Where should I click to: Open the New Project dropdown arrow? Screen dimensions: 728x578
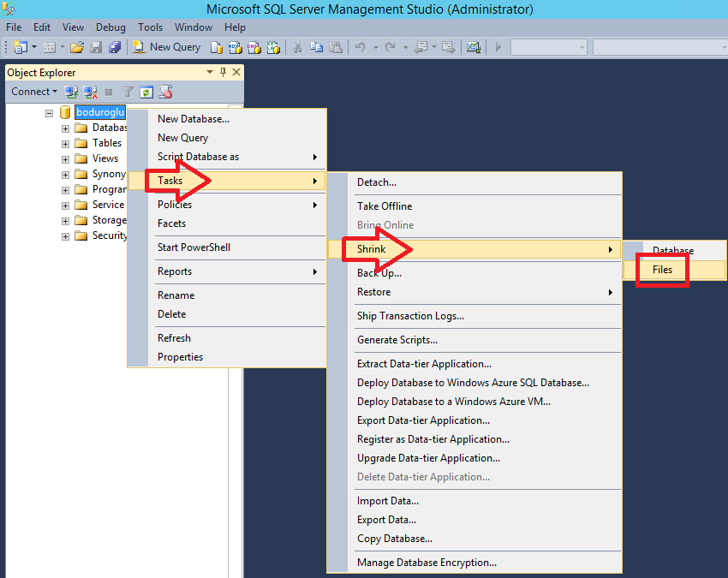[x=34, y=47]
